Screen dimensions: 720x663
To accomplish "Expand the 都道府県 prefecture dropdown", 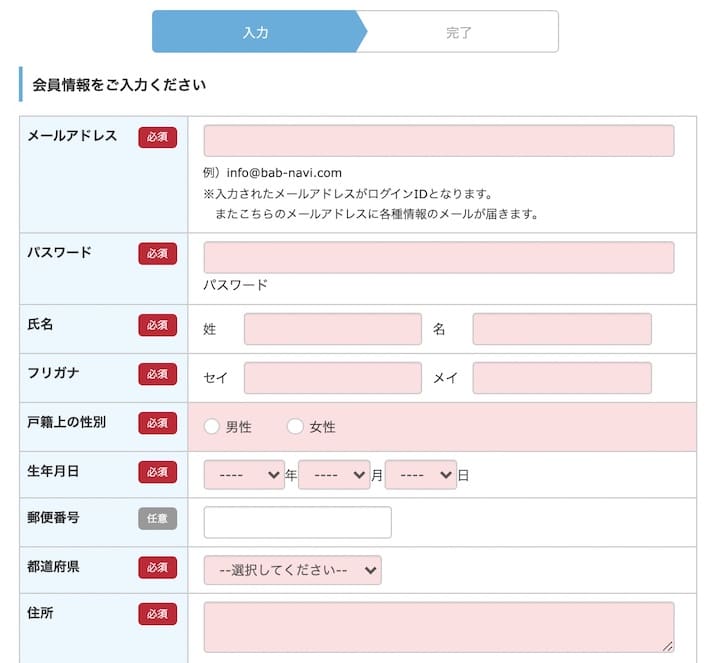I will [x=292, y=570].
